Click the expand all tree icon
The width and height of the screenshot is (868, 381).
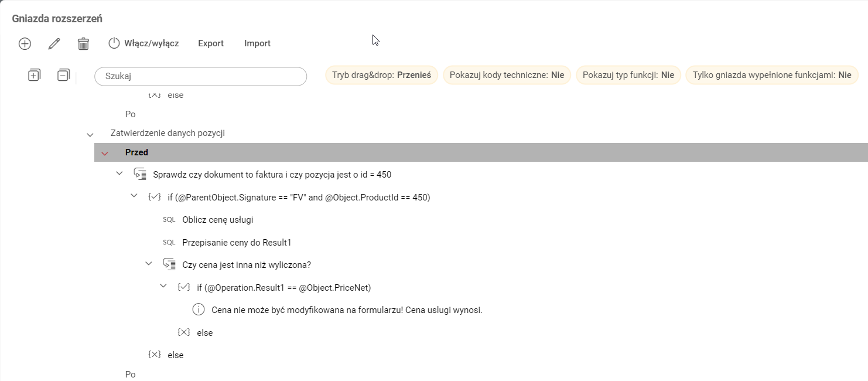point(34,75)
